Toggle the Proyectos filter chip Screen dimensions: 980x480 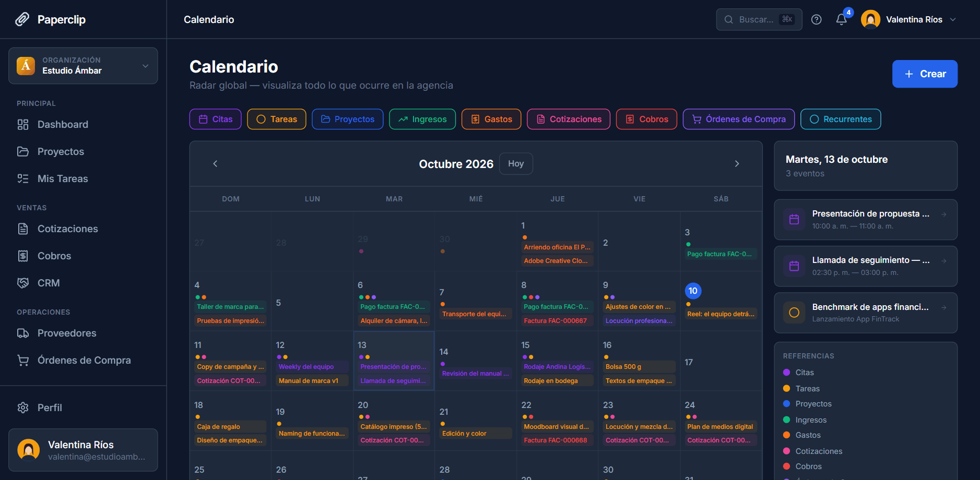348,119
